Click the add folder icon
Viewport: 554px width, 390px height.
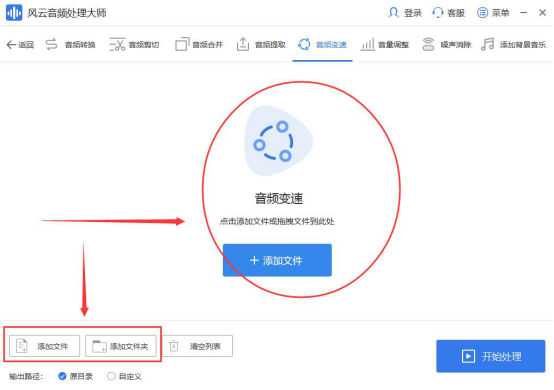[99, 346]
